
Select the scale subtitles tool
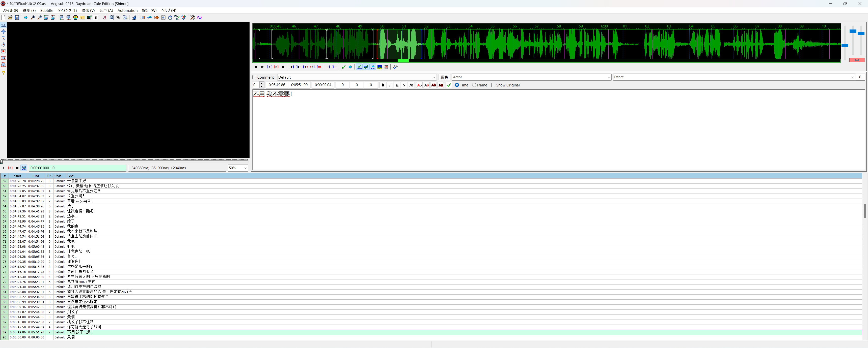click(x=3, y=51)
